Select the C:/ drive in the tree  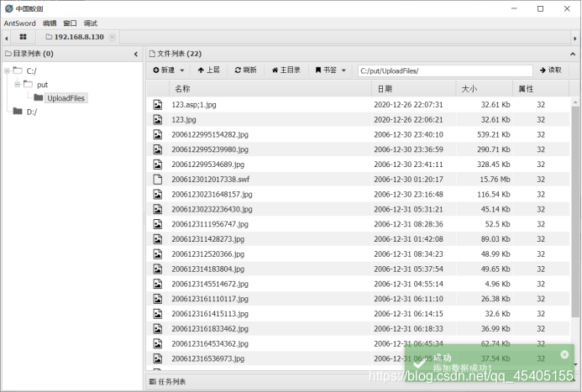tap(31, 71)
